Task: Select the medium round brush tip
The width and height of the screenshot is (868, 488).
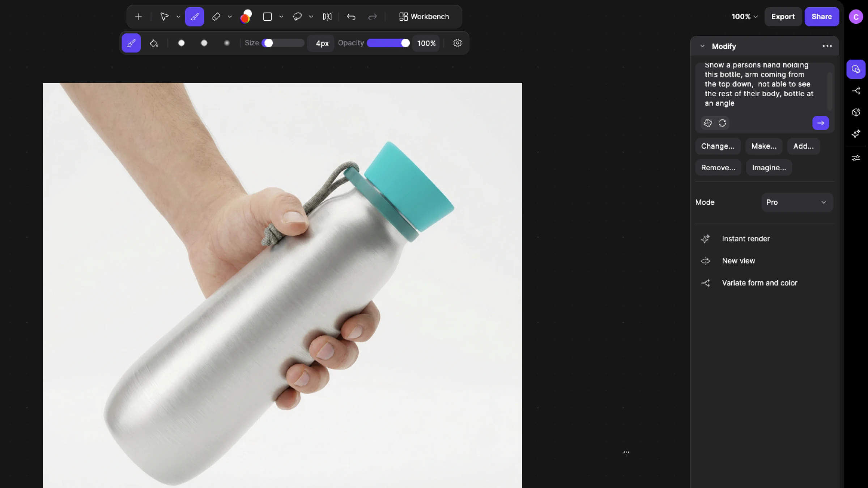Action: (204, 43)
